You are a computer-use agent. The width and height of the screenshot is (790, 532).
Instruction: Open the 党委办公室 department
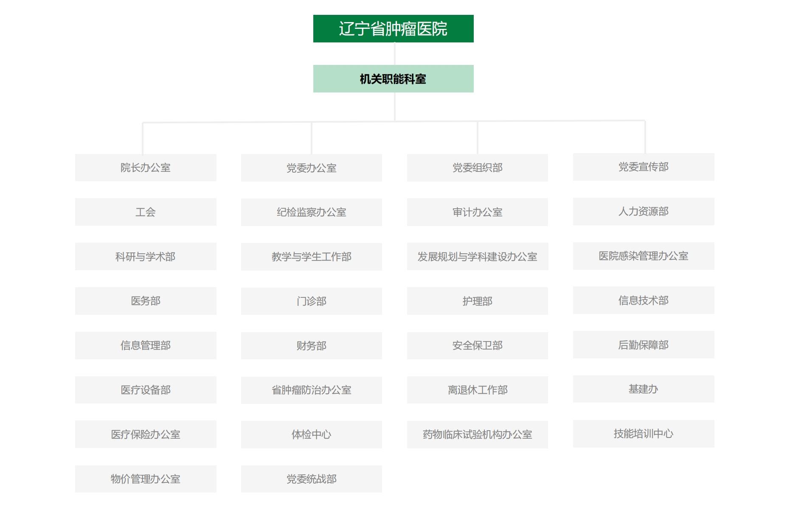[x=312, y=168]
